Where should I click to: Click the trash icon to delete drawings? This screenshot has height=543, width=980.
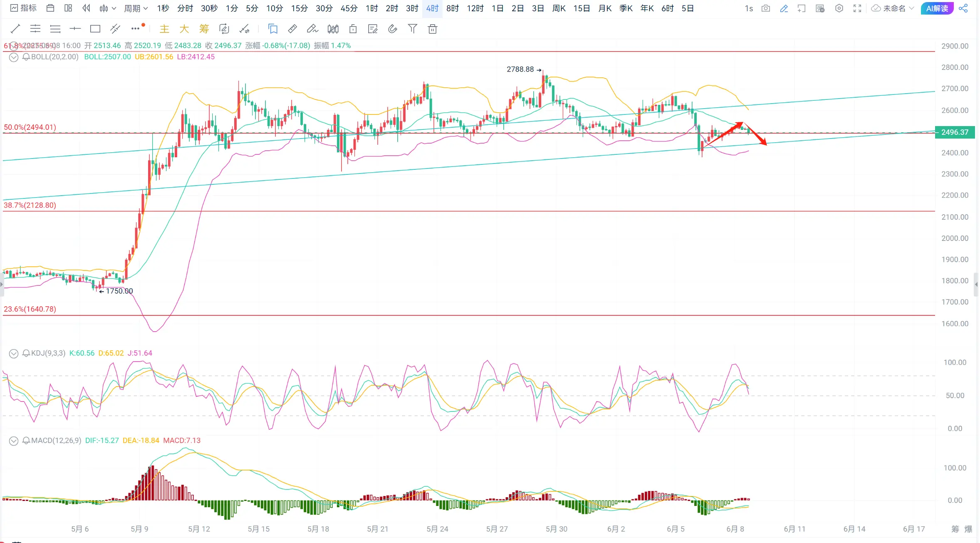433,29
